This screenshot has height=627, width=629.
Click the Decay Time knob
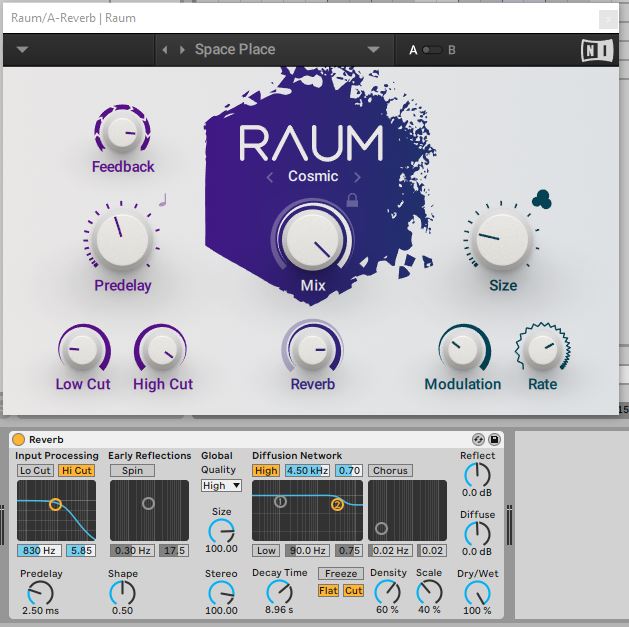pyautogui.click(x=279, y=592)
